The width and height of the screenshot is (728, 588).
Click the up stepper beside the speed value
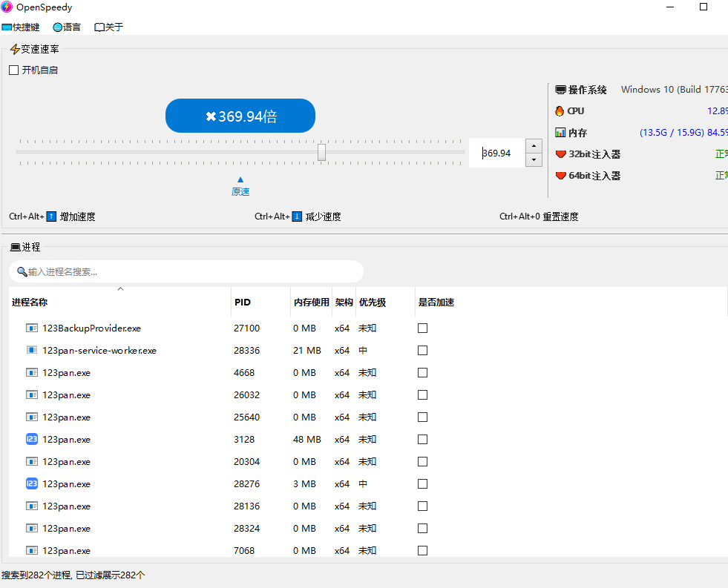[534, 147]
